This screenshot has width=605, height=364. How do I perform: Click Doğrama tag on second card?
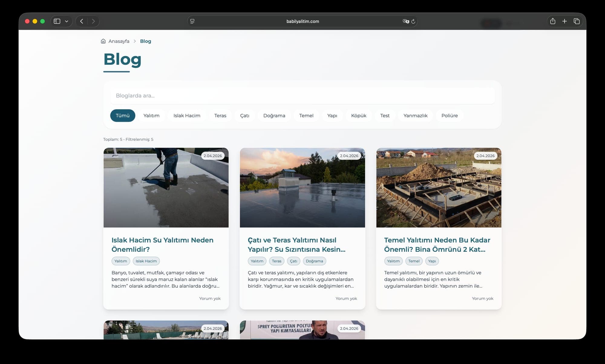[314, 261]
